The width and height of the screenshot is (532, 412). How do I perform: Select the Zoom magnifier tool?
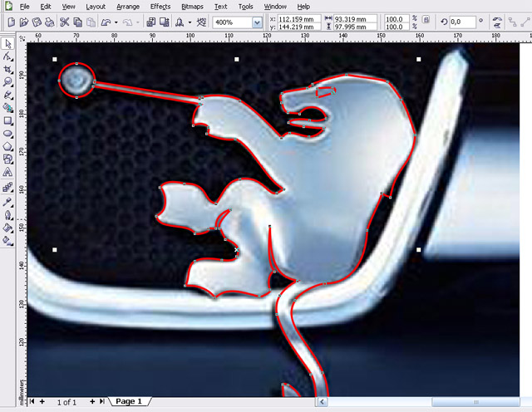[7, 82]
